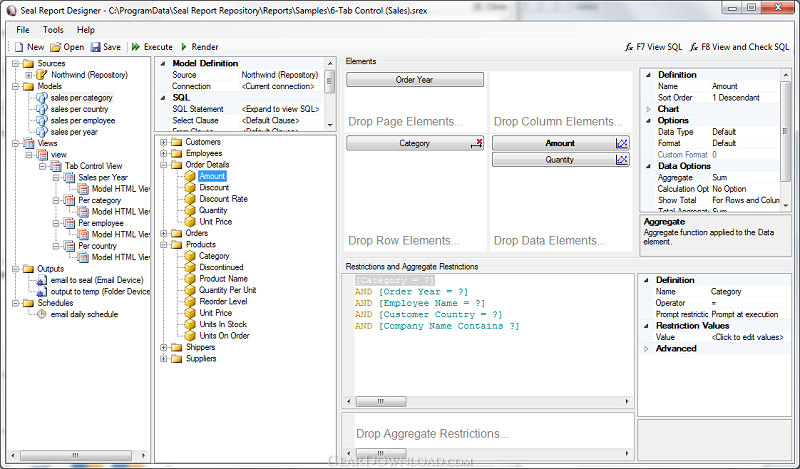This screenshot has width=800, height=469.
Task: Select the Discount Rate column icon
Action: coord(190,199)
